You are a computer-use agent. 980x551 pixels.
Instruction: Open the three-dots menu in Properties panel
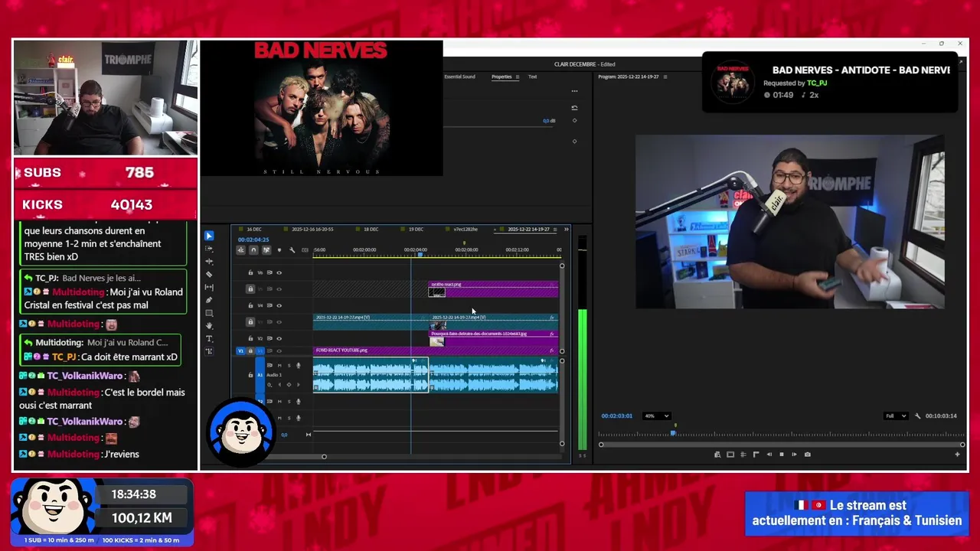574,90
